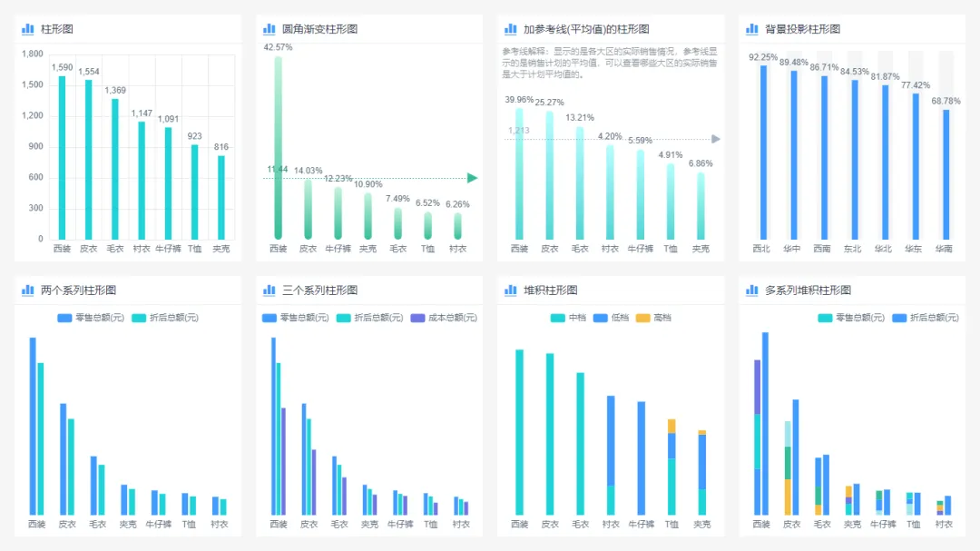Click the 三个系列柱形图 card title
The height and width of the screenshot is (551, 980).
(319, 290)
